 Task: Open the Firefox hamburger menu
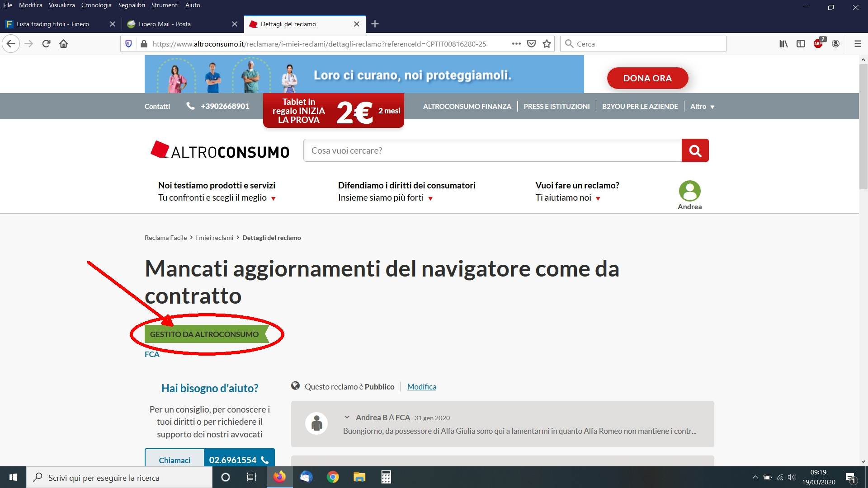coord(858,44)
